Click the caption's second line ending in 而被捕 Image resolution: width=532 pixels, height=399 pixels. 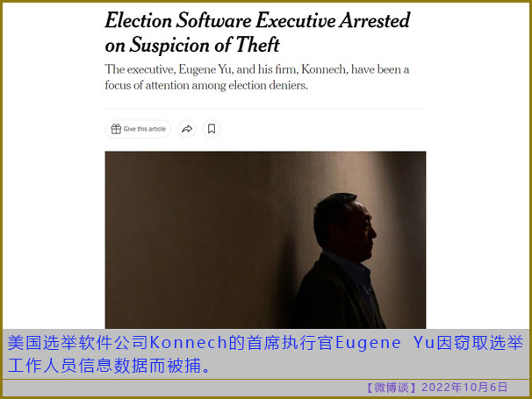(109, 366)
